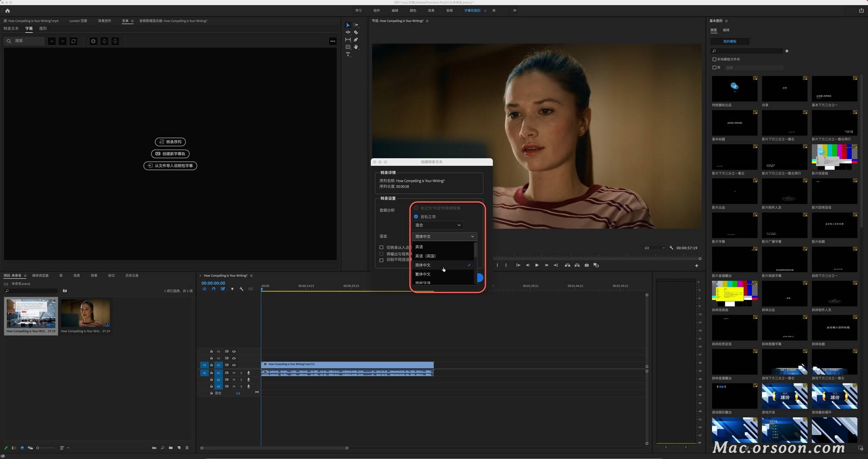Click the 从文件导入说明性字幕 button

point(170,166)
